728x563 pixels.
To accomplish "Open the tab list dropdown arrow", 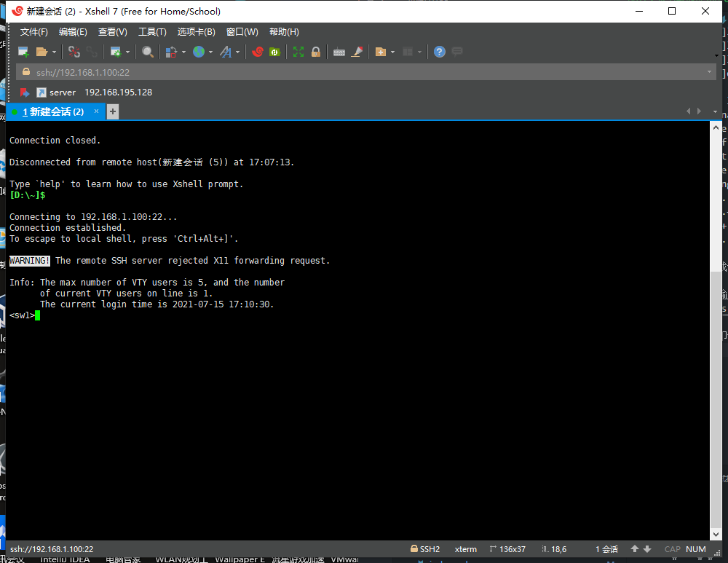I will [x=715, y=111].
